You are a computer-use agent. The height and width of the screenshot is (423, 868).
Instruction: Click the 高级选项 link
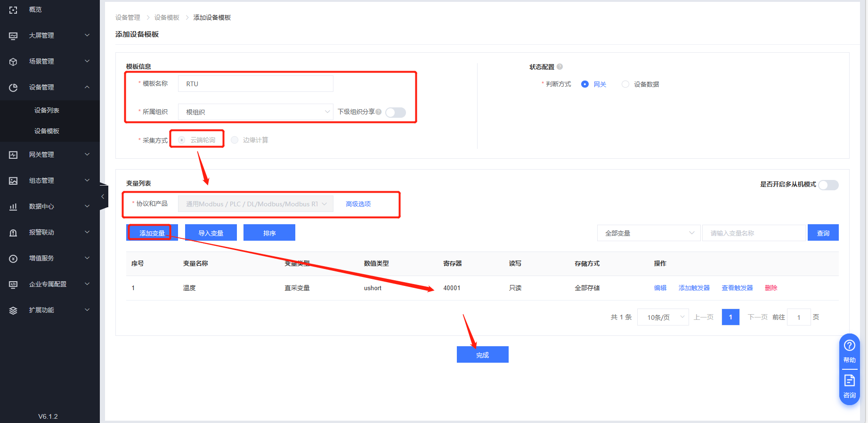click(358, 204)
